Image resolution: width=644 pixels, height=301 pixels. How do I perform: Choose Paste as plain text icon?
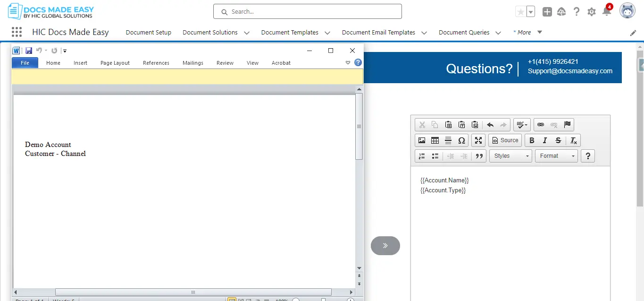click(x=462, y=125)
